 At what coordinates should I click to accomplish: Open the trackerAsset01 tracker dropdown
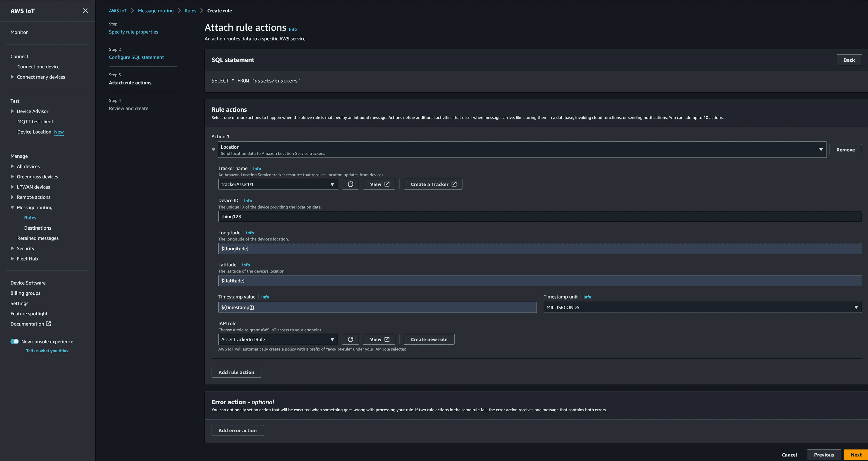pyautogui.click(x=278, y=184)
